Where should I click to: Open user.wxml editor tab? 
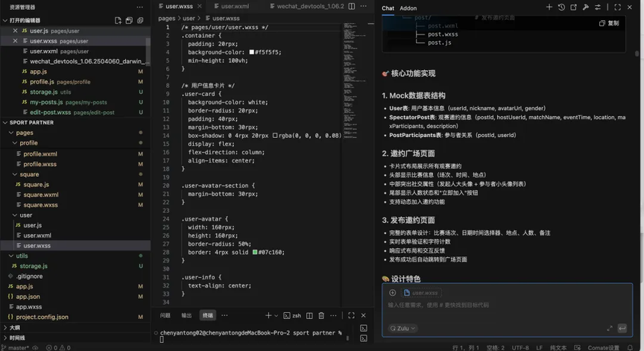click(x=231, y=6)
